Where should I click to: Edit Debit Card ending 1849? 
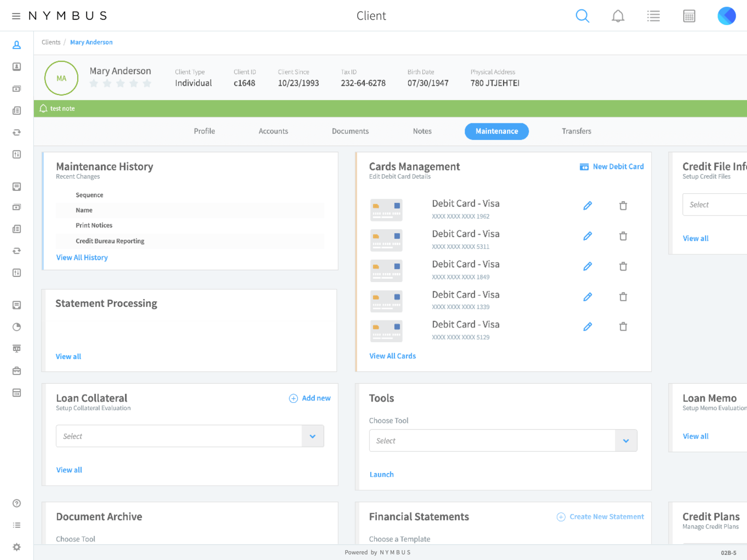pos(588,266)
